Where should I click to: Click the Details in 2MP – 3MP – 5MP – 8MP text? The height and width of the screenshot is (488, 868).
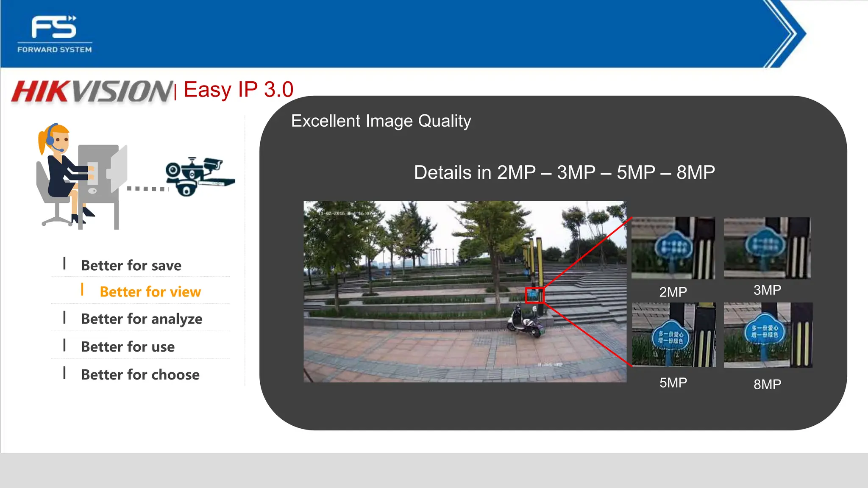point(565,172)
